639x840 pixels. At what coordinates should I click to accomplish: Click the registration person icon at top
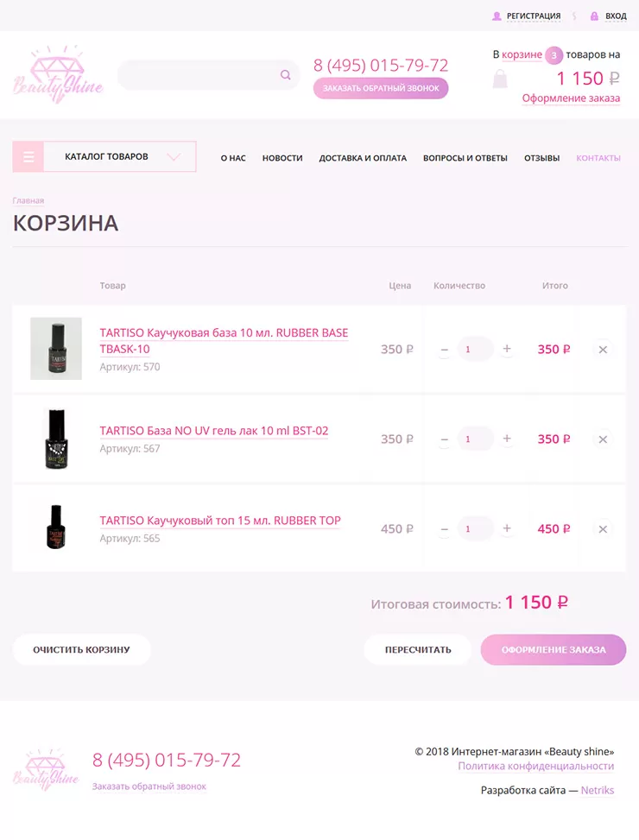(x=495, y=16)
